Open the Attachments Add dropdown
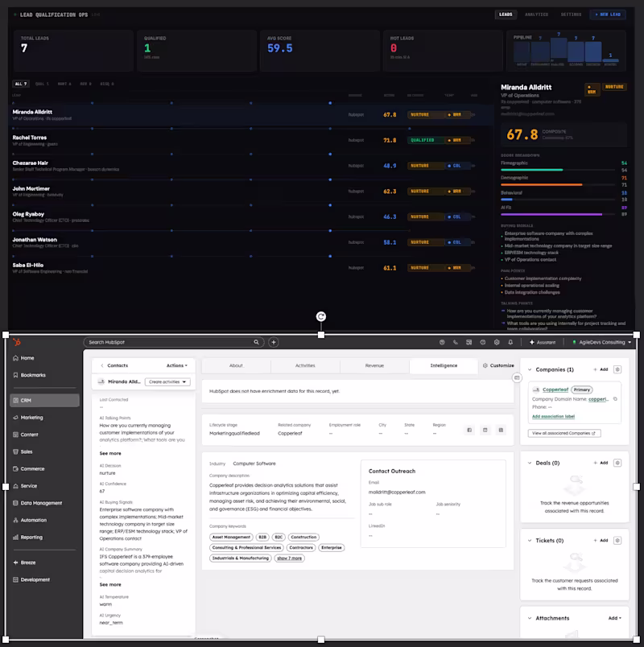This screenshot has width=644, height=647. coord(615,618)
